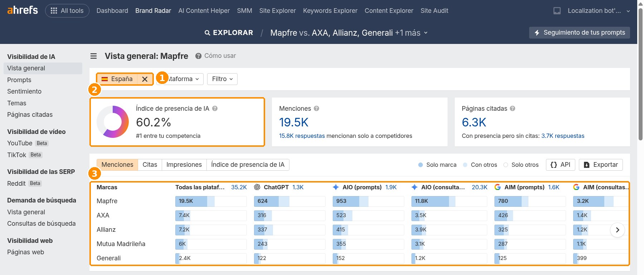
Task: Open the All tools grid menu
Action: tap(67, 11)
